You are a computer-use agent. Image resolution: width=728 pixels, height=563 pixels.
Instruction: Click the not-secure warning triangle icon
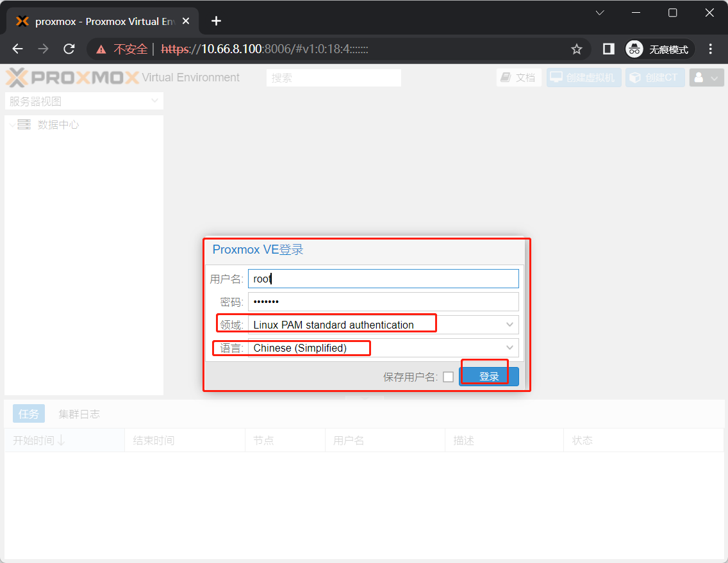tap(101, 49)
